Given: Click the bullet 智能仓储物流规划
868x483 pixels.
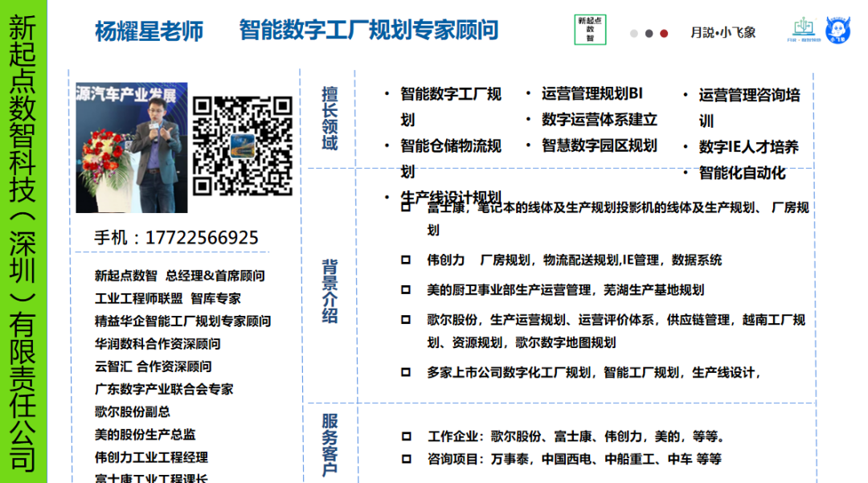Looking at the screenshot, I should [x=451, y=159].
